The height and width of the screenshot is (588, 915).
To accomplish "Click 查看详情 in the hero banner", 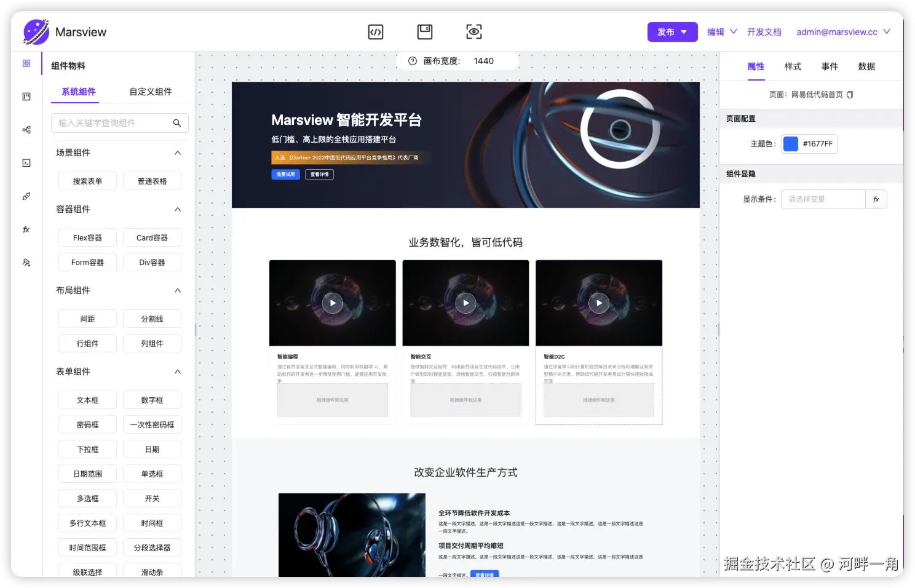I will (x=319, y=175).
